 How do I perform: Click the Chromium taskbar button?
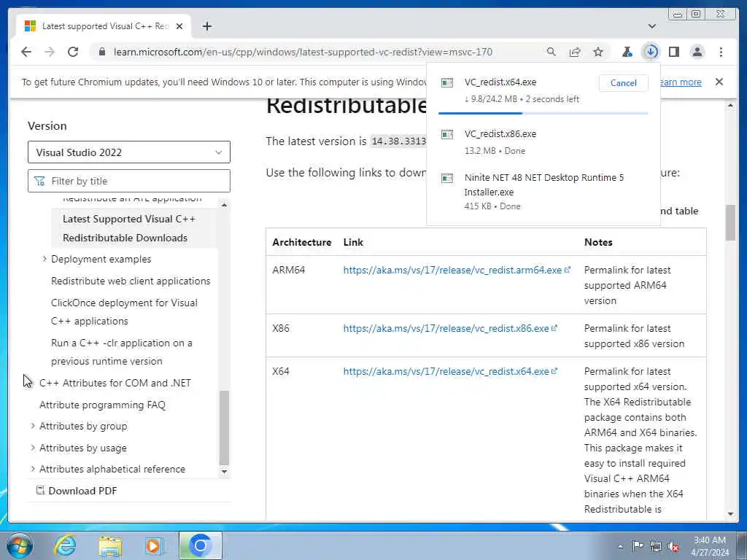(x=201, y=545)
